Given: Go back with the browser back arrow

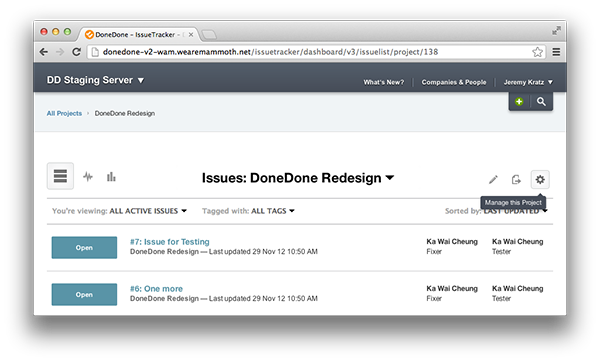Looking at the screenshot, I should click(x=44, y=52).
